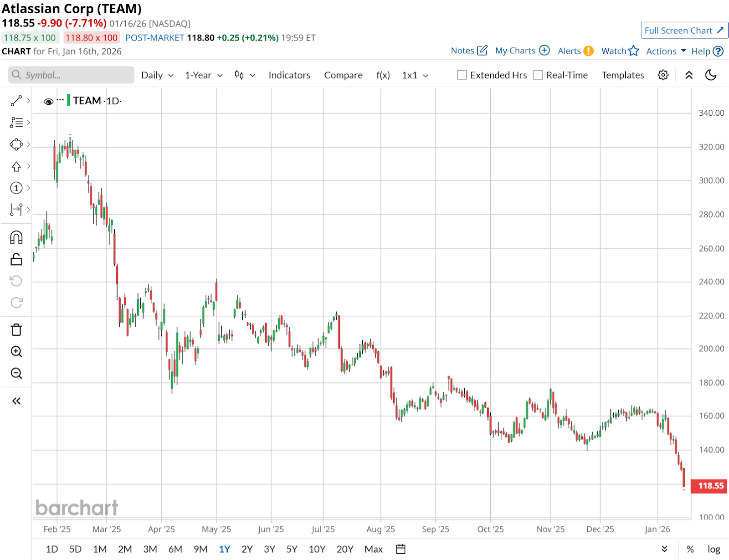The image size is (729, 560).
Task: Select the 10Y time range
Action: [x=317, y=549]
